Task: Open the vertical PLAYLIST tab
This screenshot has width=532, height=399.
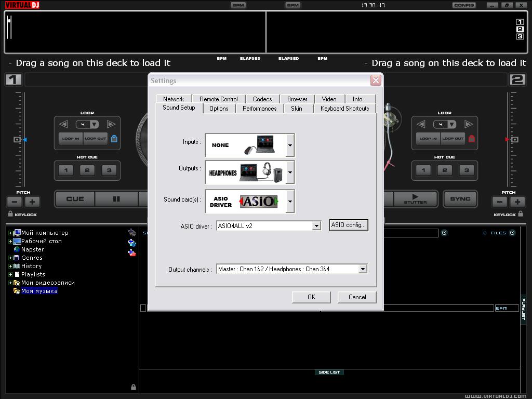Action: coord(523,310)
